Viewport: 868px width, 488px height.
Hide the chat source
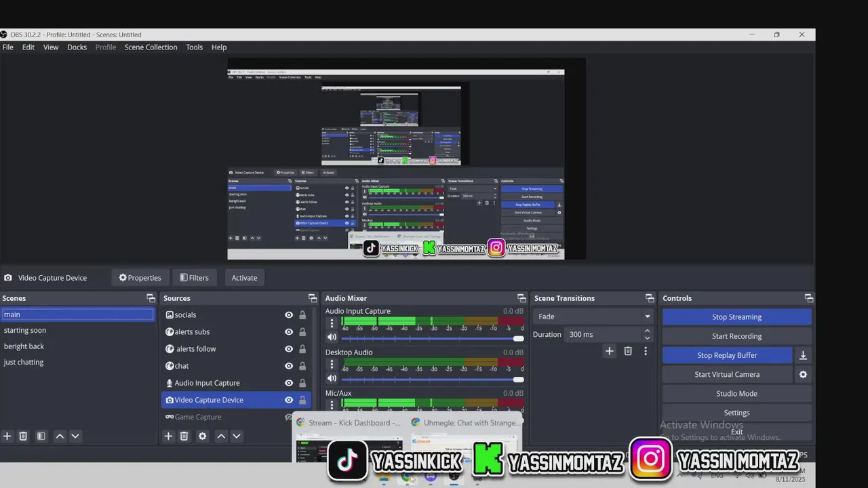289,366
